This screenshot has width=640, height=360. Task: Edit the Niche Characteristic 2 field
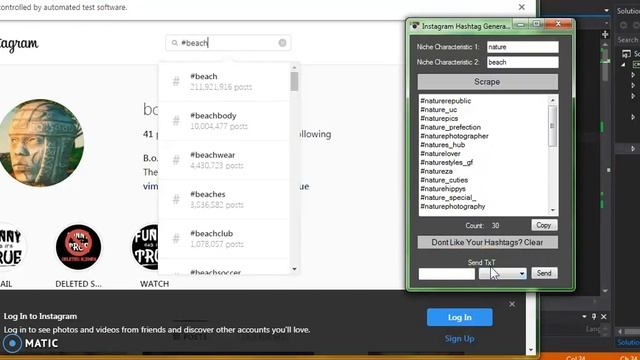[x=522, y=62]
